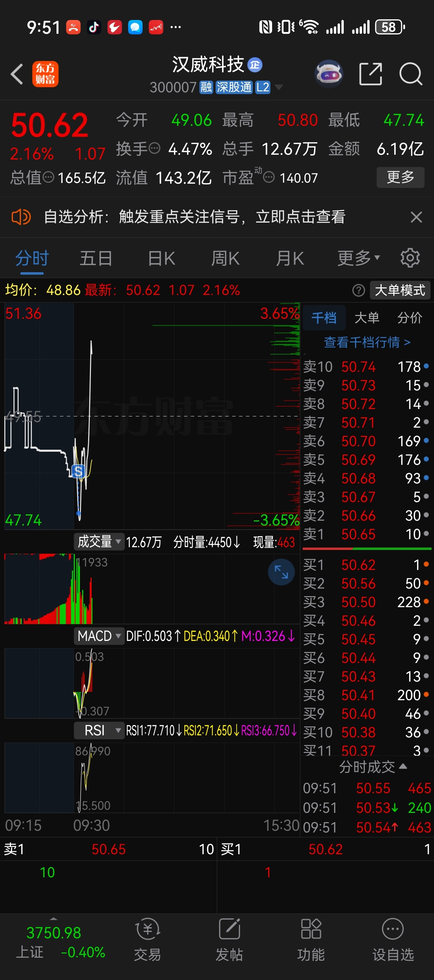Tap bottom 卖1 50.65 quick quote
This screenshot has width=434, height=980.
point(108,849)
